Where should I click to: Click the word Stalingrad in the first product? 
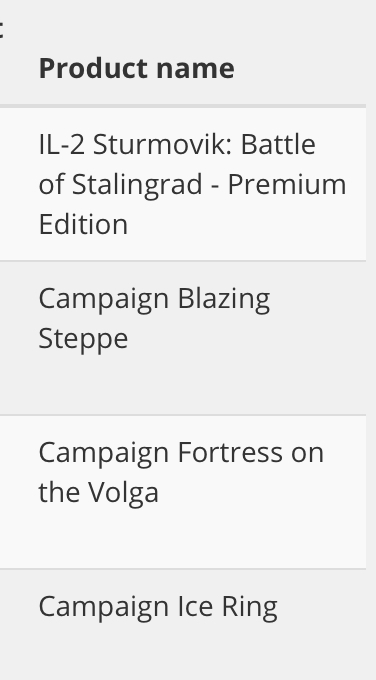[137, 185]
